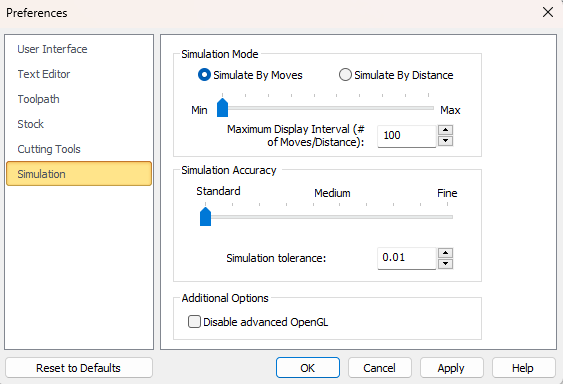Decrease Maximum Display Interval with down arrow
The height and width of the screenshot is (384, 563).
446,141
